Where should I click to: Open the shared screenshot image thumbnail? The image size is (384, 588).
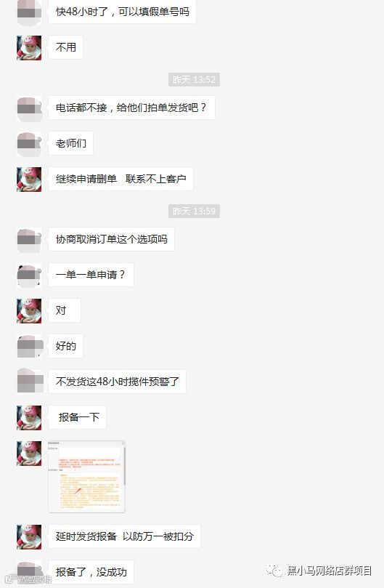[x=86, y=477]
